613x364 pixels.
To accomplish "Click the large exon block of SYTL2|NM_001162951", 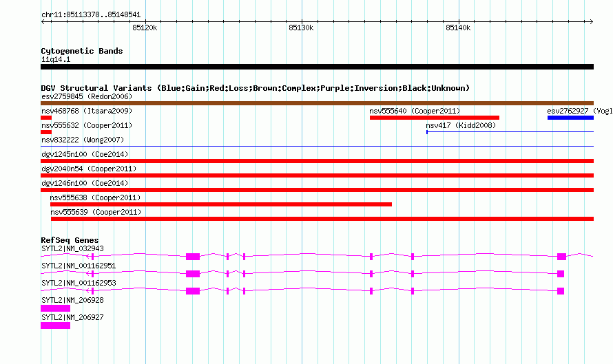I will [193, 274].
